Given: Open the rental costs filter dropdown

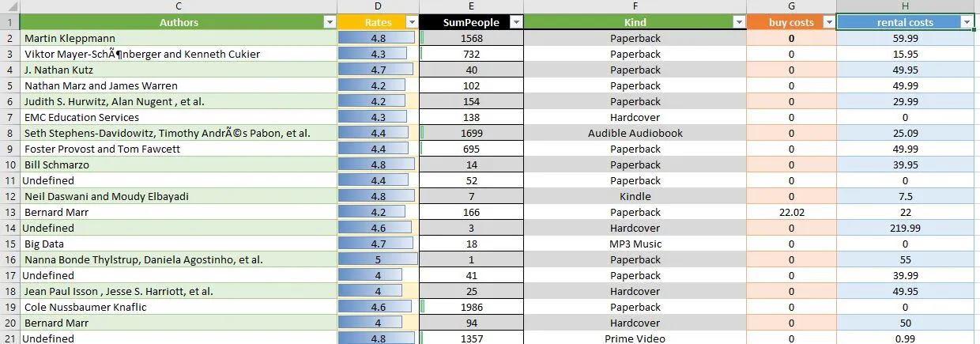Looking at the screenshot, I should 967,23.
